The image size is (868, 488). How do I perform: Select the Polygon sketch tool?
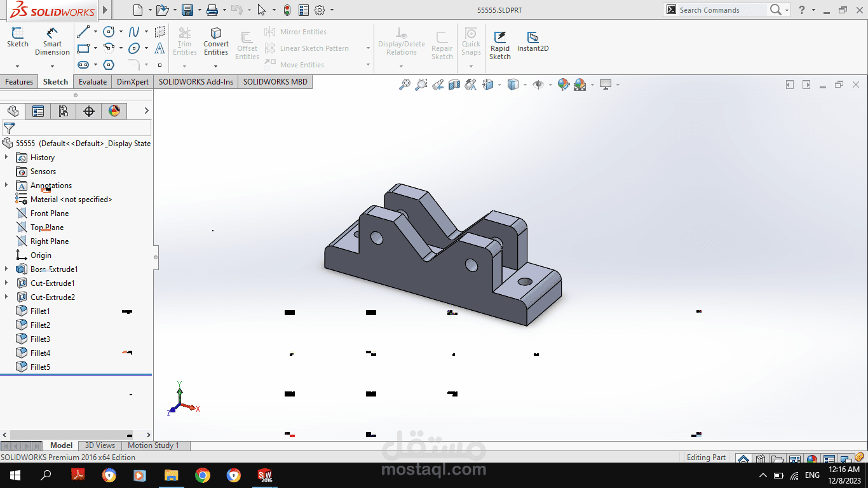pos(109,65)
